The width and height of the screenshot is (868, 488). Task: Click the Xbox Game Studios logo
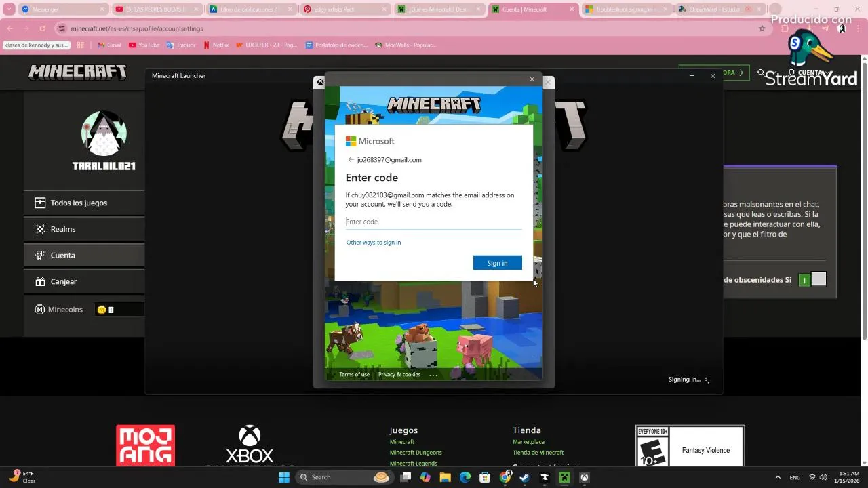coord(250,445)
